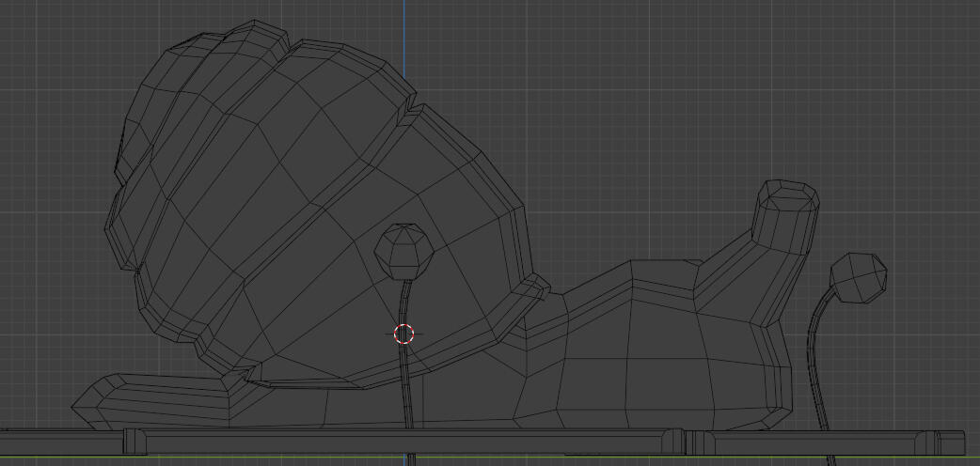Viewport: 980px width, 466px height.
Task: Click the blue Z axis line at the top
Action: pyautogui.click(x=404, y=28)
